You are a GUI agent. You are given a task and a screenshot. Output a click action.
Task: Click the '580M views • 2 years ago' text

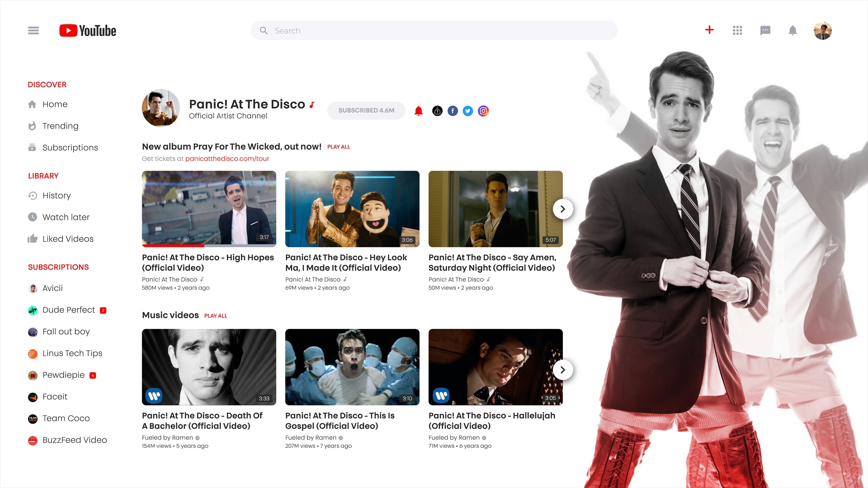(x=176, y=288)
